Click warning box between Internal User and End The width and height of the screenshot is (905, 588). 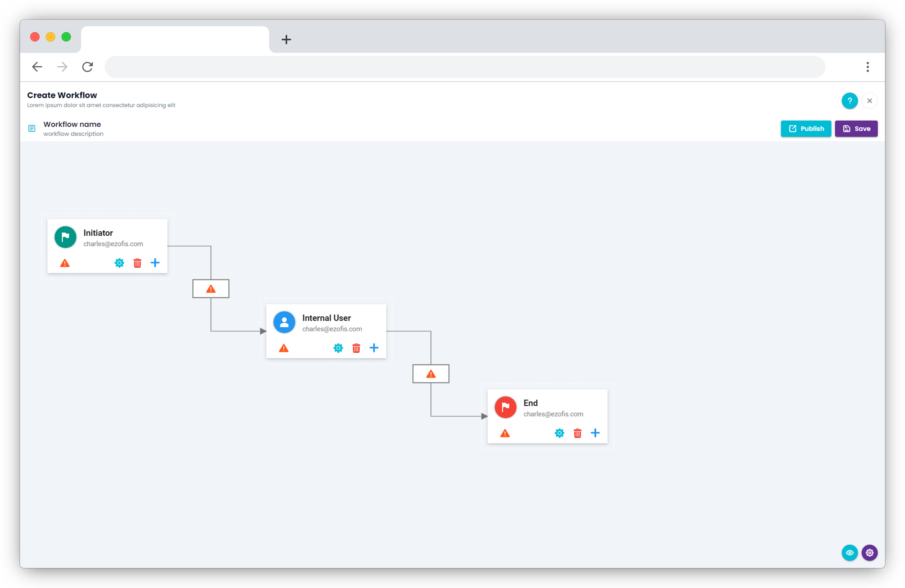[x=431, y=374]
